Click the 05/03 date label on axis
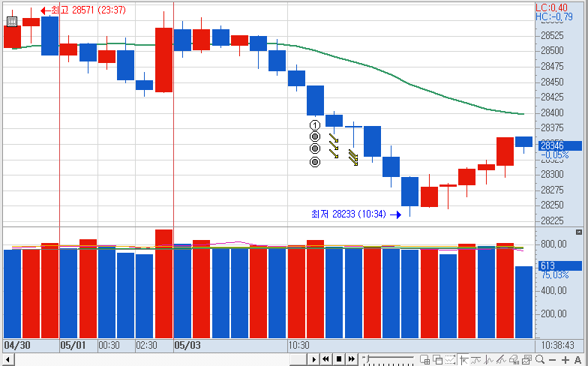588x366 pixels. 187,345
